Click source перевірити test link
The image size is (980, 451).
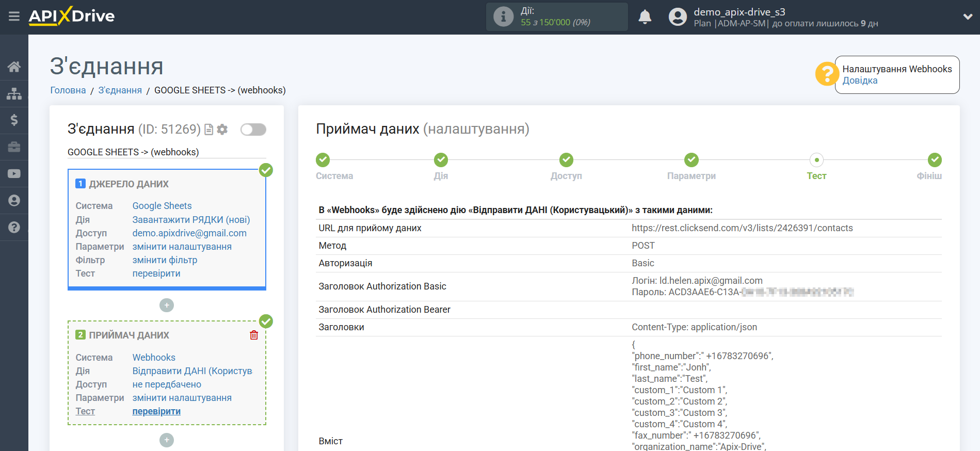pyautogui.click(x=156, y=273)
